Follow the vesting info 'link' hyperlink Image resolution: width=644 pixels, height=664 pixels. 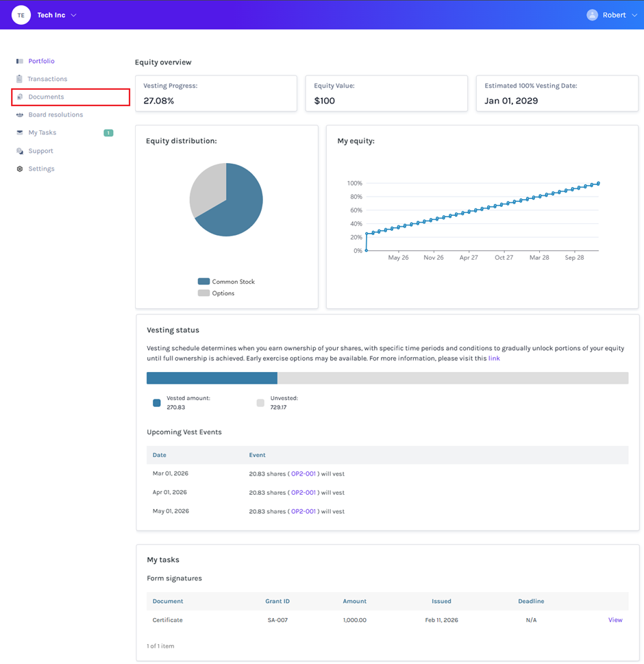494,358
